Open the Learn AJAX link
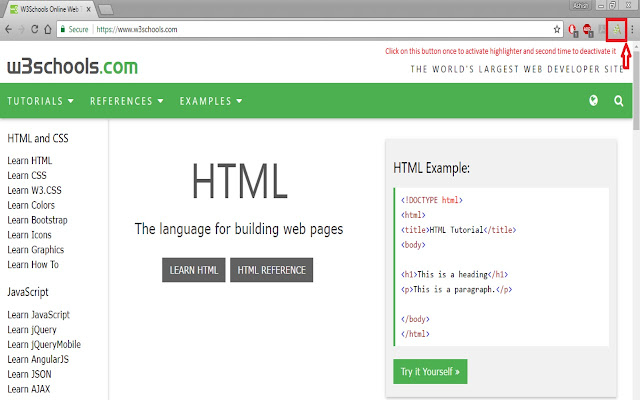 pyautogui.click(x=29, y=389)
